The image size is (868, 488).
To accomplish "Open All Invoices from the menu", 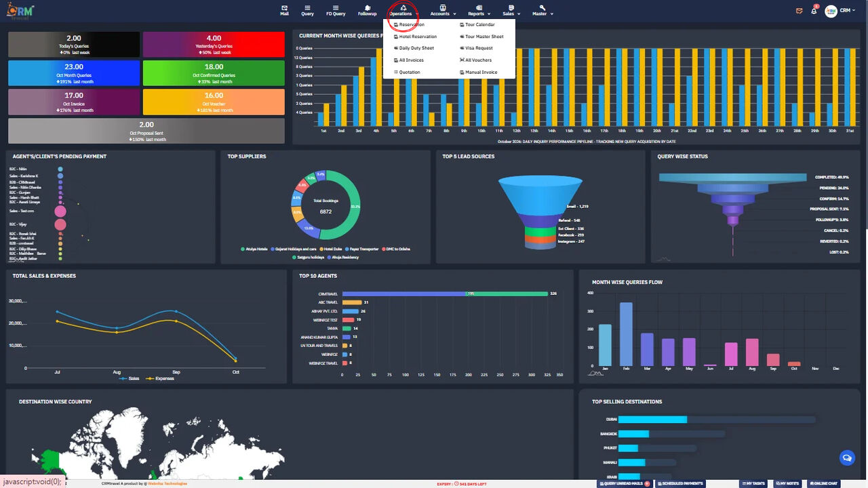I will pos(408,60).
